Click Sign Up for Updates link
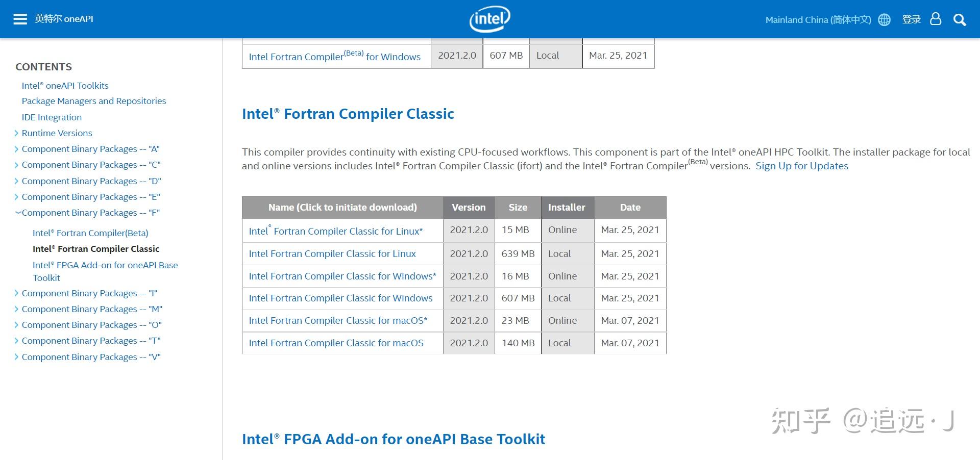Image resolution: width=980 pixels, height=460 pixels. tap(801, 166)
